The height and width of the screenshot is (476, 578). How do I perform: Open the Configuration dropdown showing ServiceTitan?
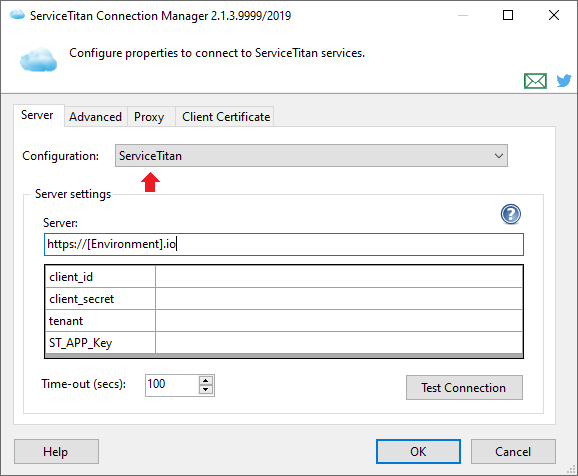[x=311, y=156]
